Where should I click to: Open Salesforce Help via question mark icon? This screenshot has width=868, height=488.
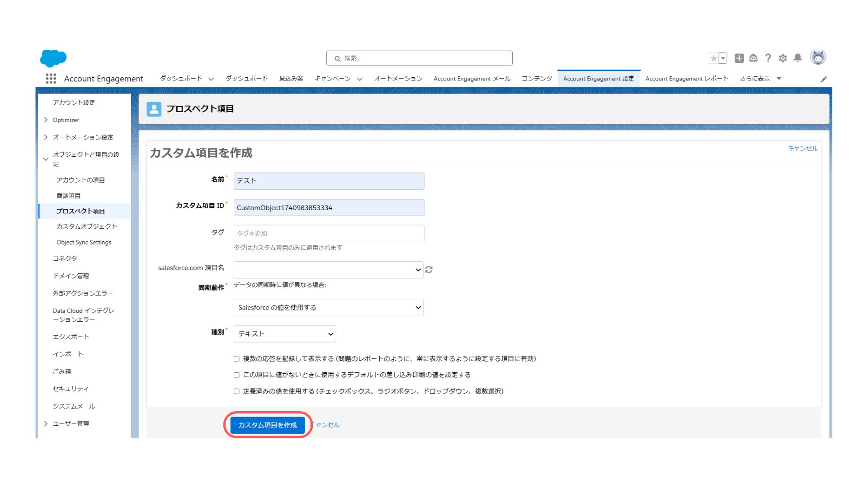tap(768, 58)
